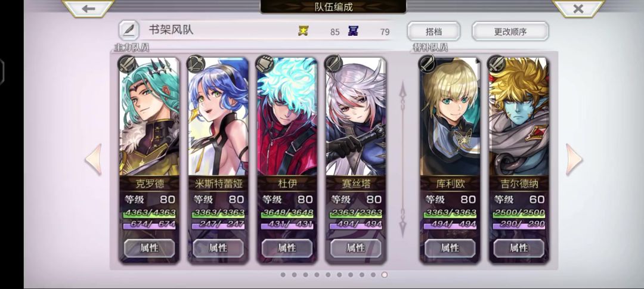
Task: Tap the weapon icon on 吉尔德纳 card
Action: pyautogui.click(x=496, y=64)
